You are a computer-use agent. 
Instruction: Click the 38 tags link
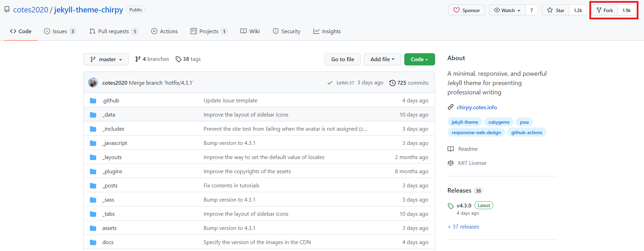pos(188,59)
